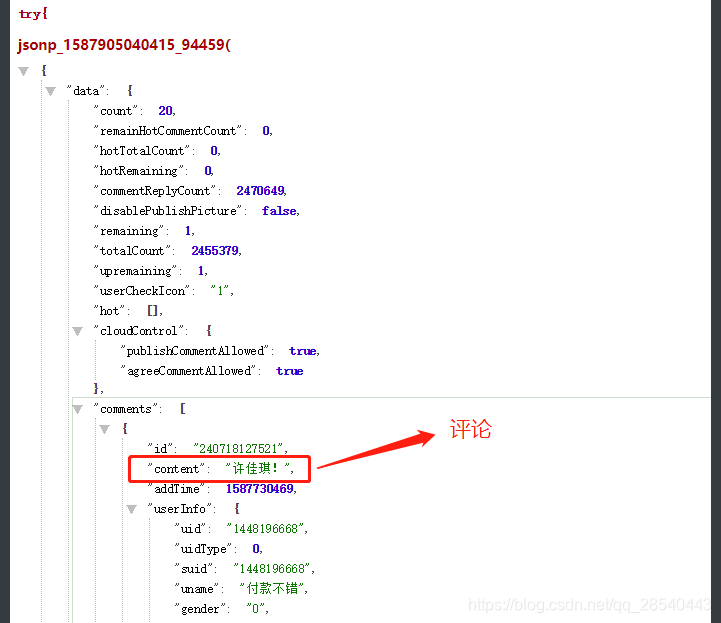Click the "publishCommentAllowed" key
This screenshot has width=721, height=623.
195,351
